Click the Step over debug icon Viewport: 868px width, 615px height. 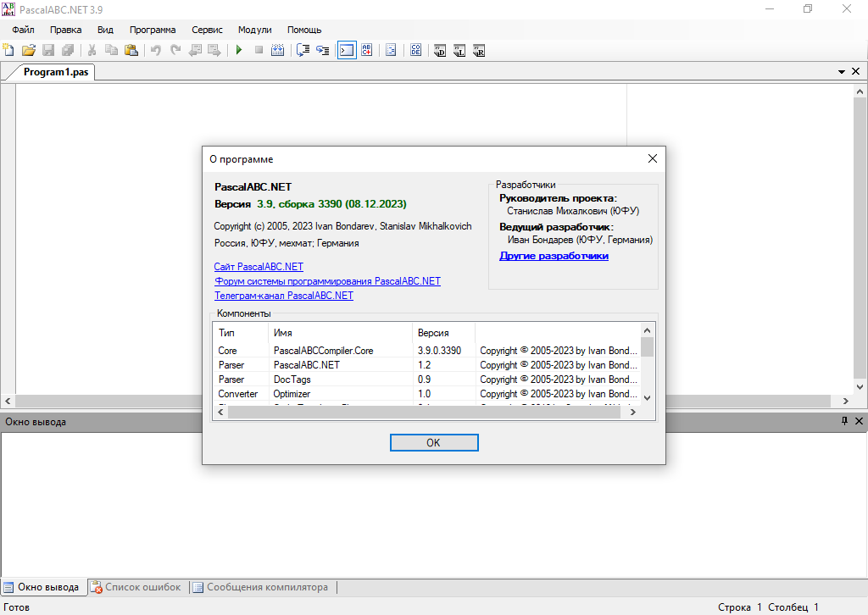pos(303,51)
